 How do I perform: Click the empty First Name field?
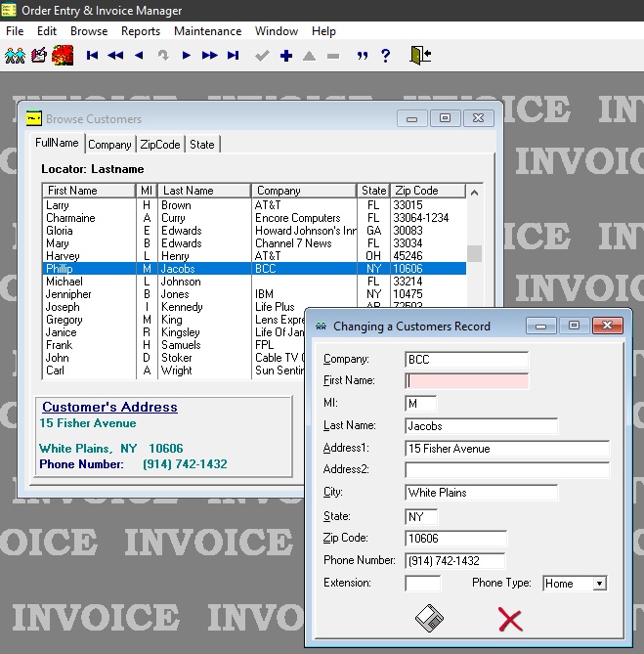point(466,381)
